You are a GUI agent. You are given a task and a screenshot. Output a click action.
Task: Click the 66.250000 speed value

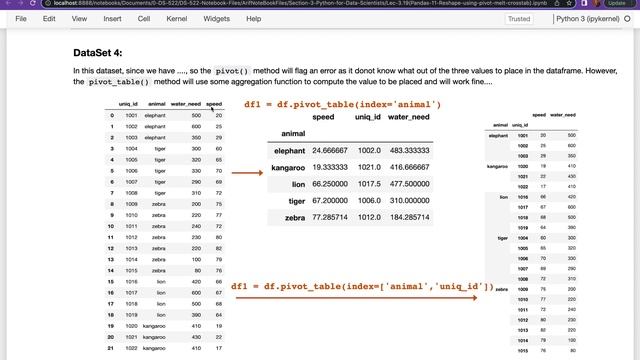coord(330,184)
